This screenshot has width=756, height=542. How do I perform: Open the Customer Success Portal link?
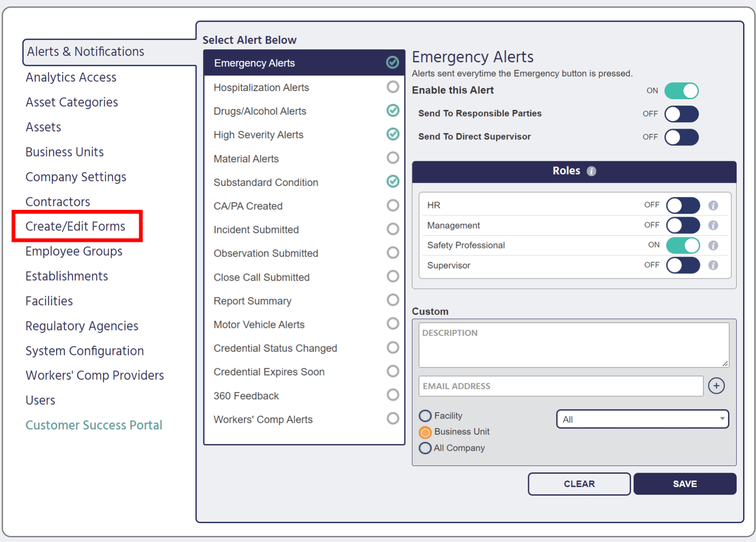pyautogui.click(x=94, y=425)
